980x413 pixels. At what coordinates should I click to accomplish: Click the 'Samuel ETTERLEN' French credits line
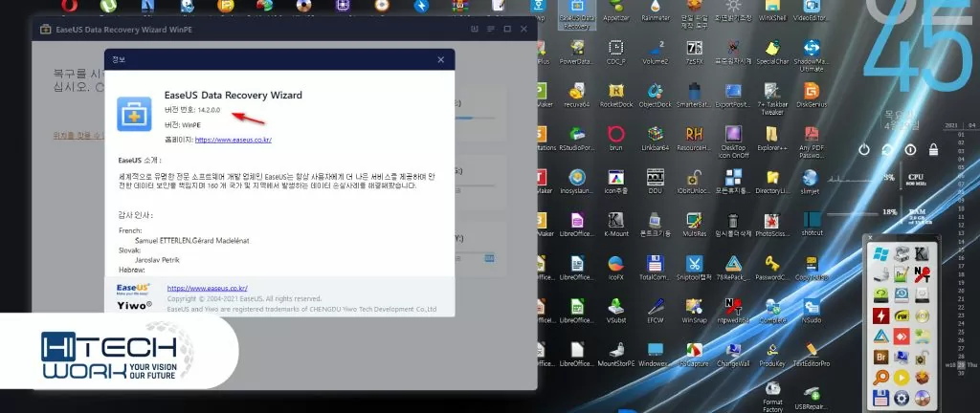(x=191, y=240)
